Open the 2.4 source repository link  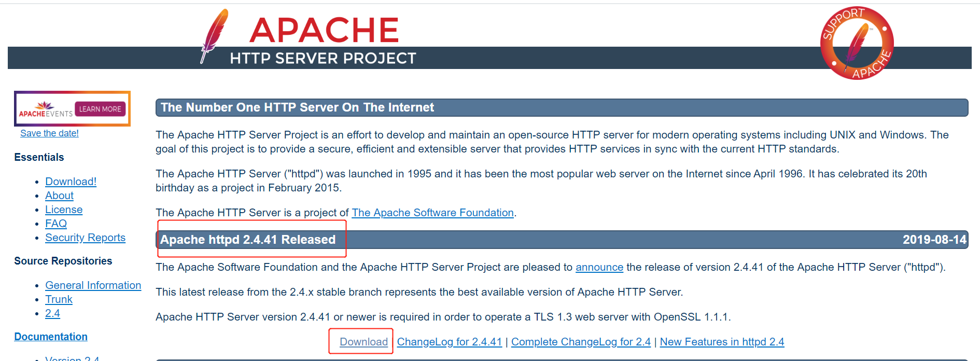click(x=52, y=313)
